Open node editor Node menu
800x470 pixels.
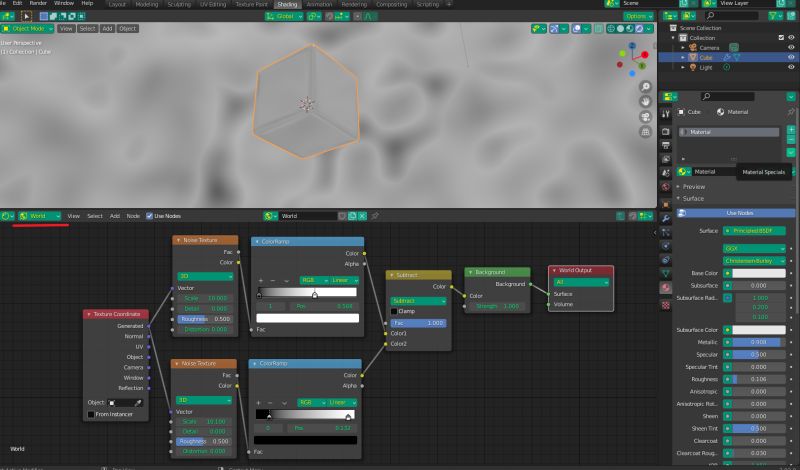click(x=133, y=216)
